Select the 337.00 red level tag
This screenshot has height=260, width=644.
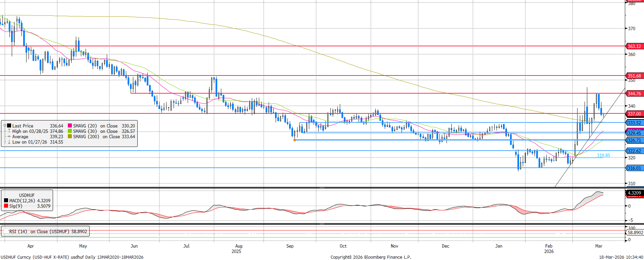[634, 114]
